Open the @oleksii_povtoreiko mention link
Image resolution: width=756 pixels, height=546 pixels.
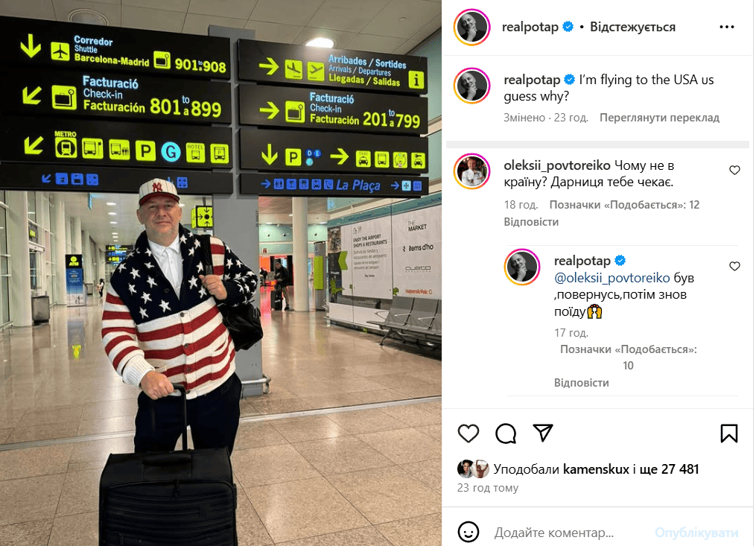pyautogui.click(x=612, y=278)
